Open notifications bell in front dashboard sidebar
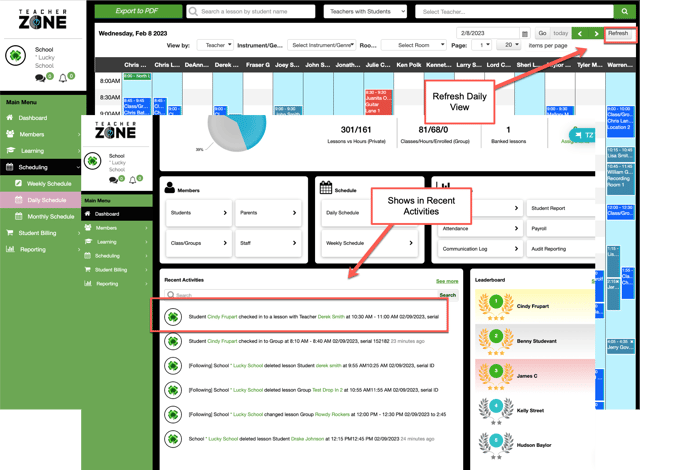The width and height of the screenshot is (688, 470). point(133,180)
